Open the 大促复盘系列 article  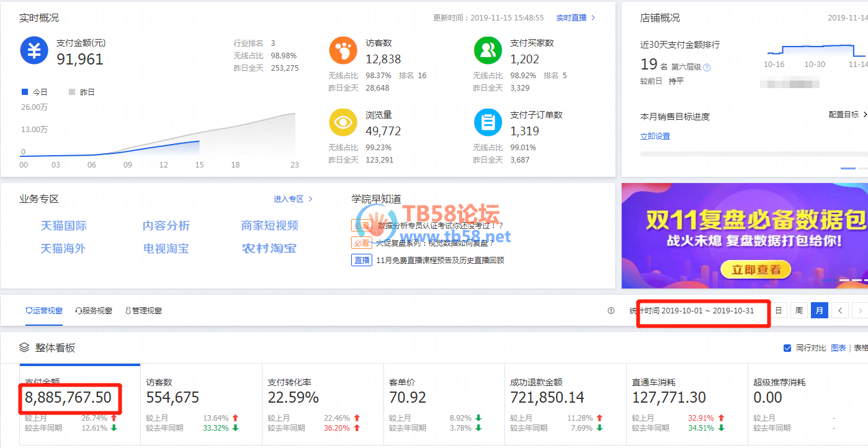coord(436,243)
